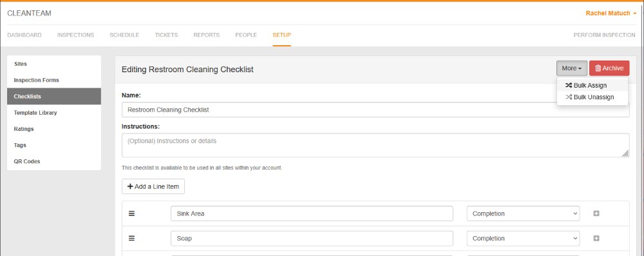Switch to the Schedule tab
Image resolution: width=644 pixels, height=256 pixels.
pos(124,35)
